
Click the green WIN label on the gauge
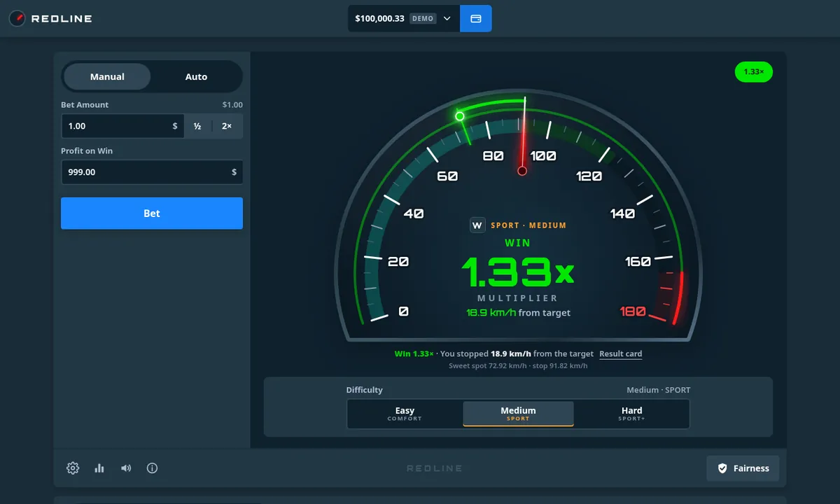tap(518, 243)
